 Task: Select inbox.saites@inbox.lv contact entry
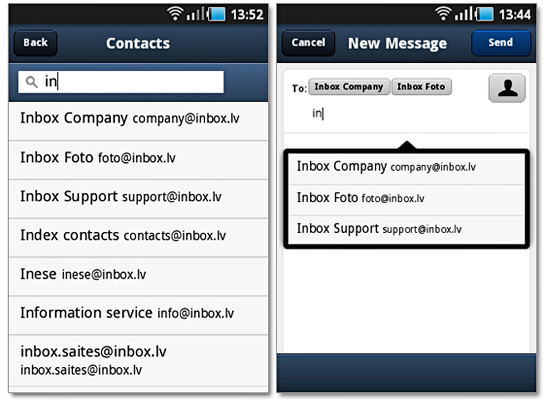pyautogui.click(x=139, y=360)
